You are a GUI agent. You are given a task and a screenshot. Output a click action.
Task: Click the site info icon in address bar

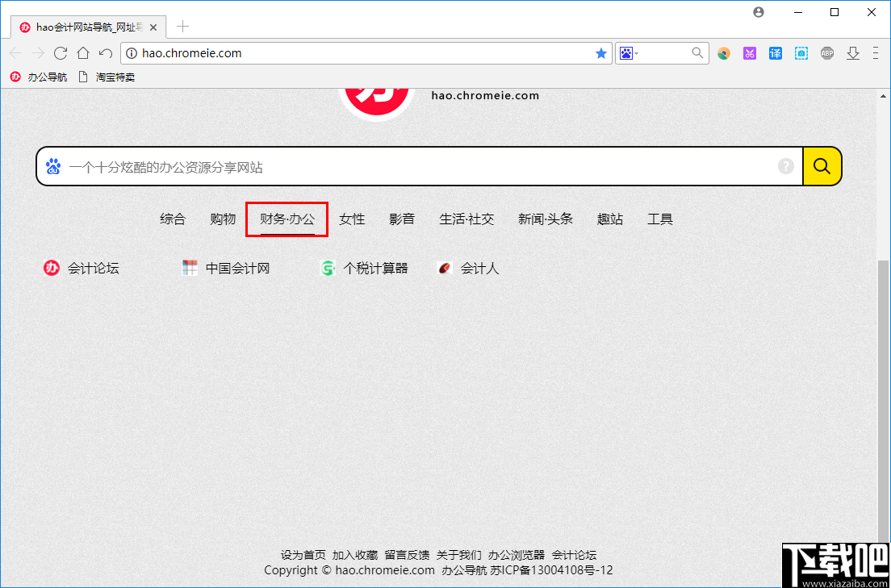coord(130,52)
